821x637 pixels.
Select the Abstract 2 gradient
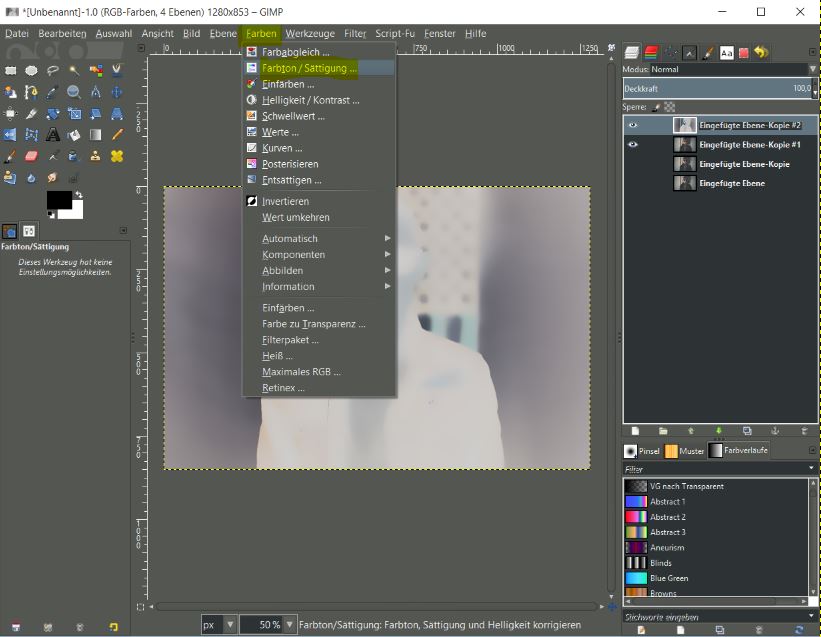coord(667,517)
